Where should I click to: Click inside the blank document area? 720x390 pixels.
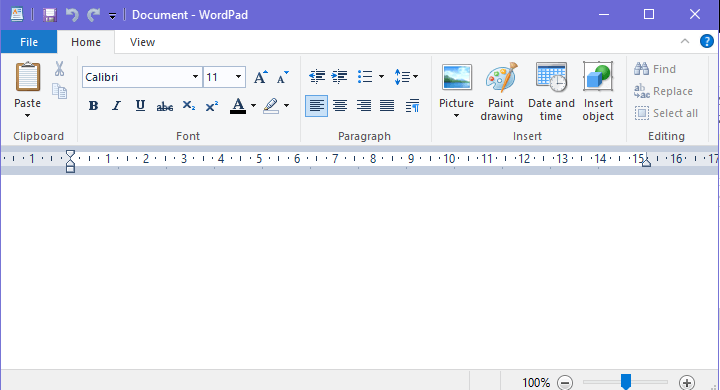[359, 271]
